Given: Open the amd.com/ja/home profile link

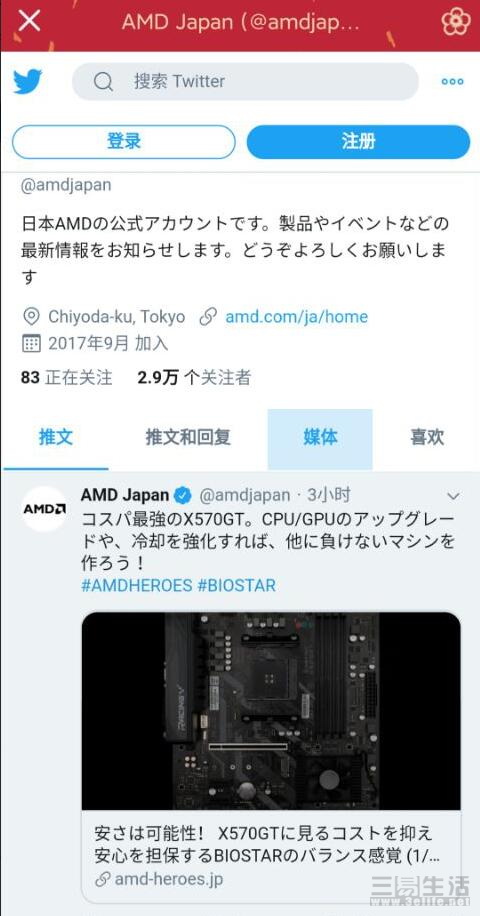Looking at the screenshot, I should tap(297, 317).
